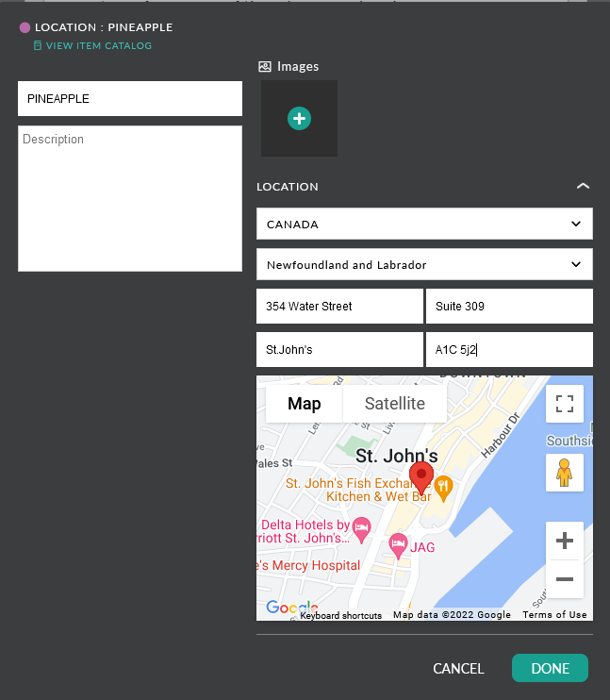
Task: Click the Mercy Hospital label on the map
Action: pos(309,565)
